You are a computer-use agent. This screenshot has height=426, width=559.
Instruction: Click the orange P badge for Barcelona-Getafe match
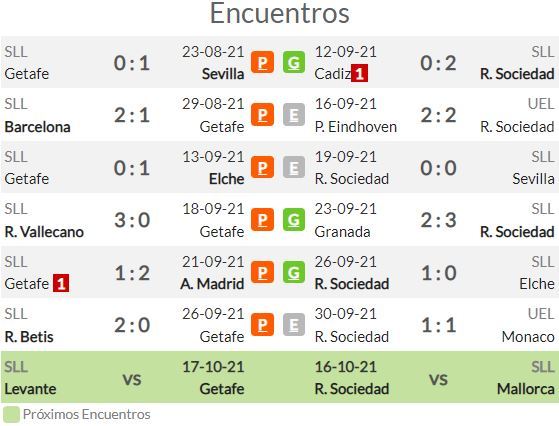[x=262, y=114]
